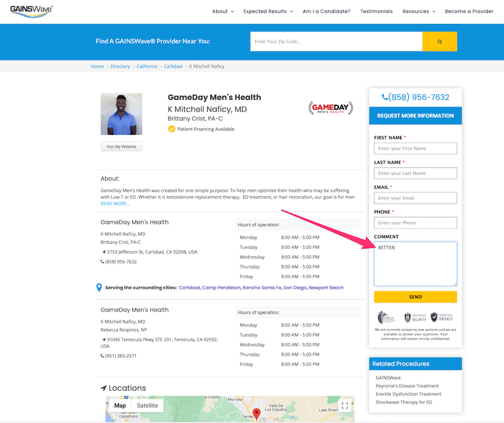Click the (858) 956-7632 Carlsbad phone listing
Viewport: 504px width, 423px height.
point(121,262)
